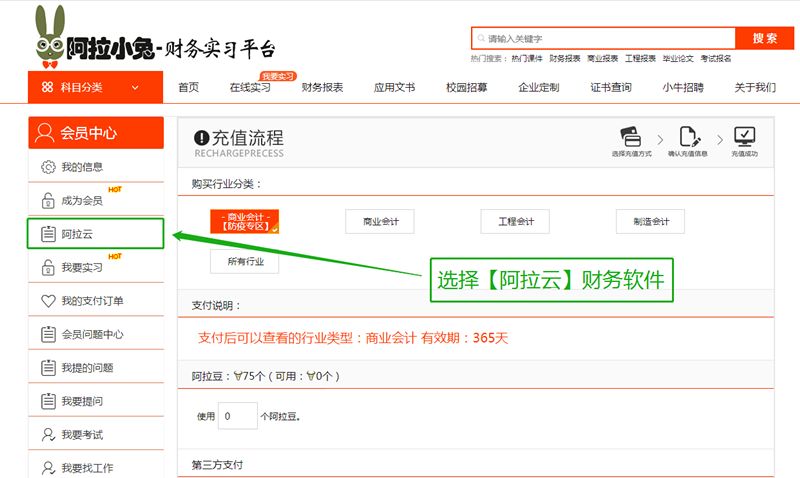This screenshot has width=800, height=478.
Task: Click the exclamation icon beside 充值流程
Action: tap(202, 138)
